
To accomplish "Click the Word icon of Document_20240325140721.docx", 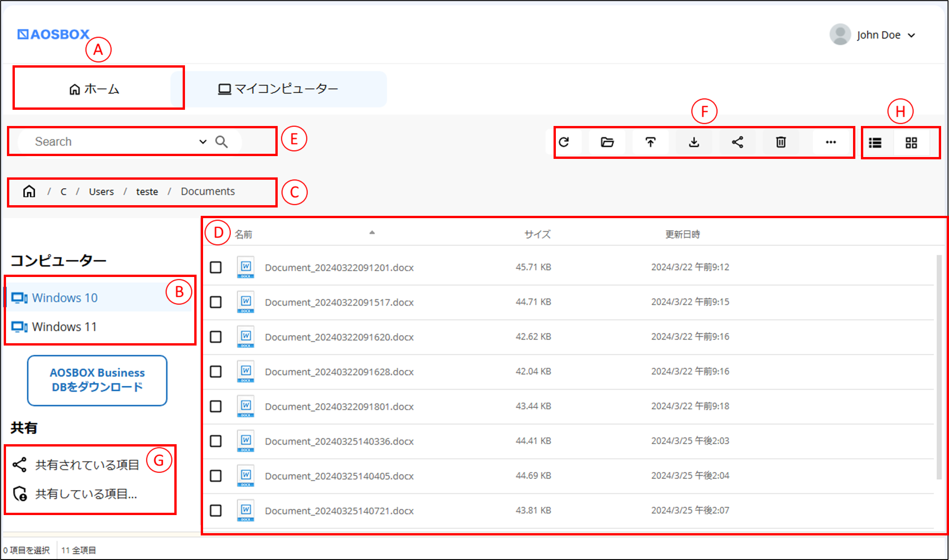I will 246,510.
